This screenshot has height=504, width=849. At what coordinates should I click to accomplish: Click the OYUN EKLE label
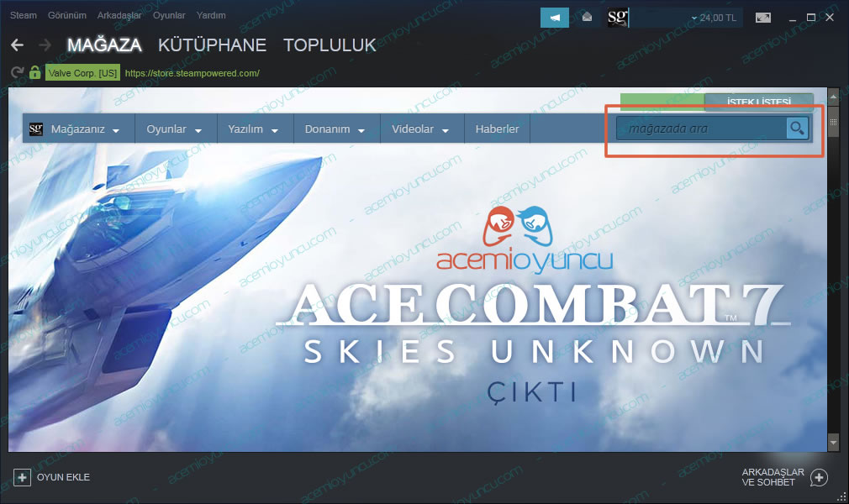(63, 477)
